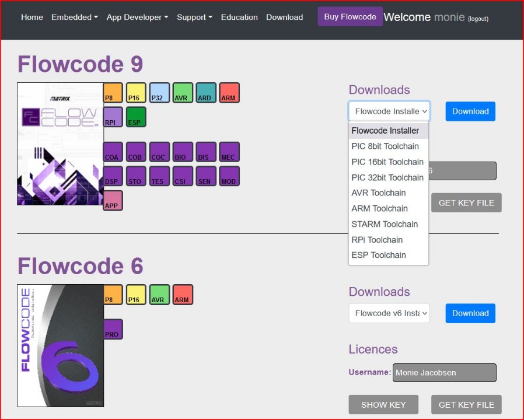Click the Flowcode 6 AVR badge
The height and width of the screenshot is (420, 524).
point(159,295)
